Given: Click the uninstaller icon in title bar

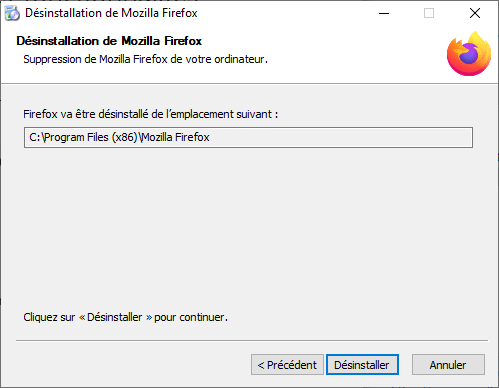Looking at the screenshot, I should click(12, 13).
